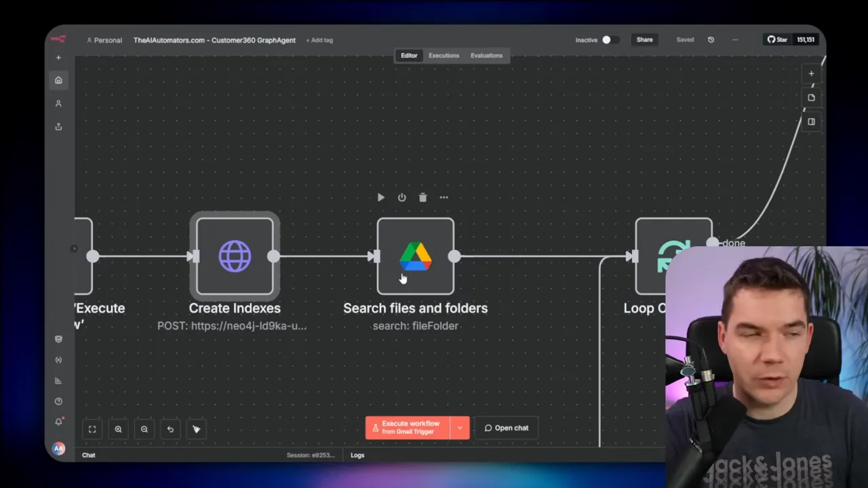Switch to the Executions tab
The width and height of the screenshot is (868, 488).
443,55
